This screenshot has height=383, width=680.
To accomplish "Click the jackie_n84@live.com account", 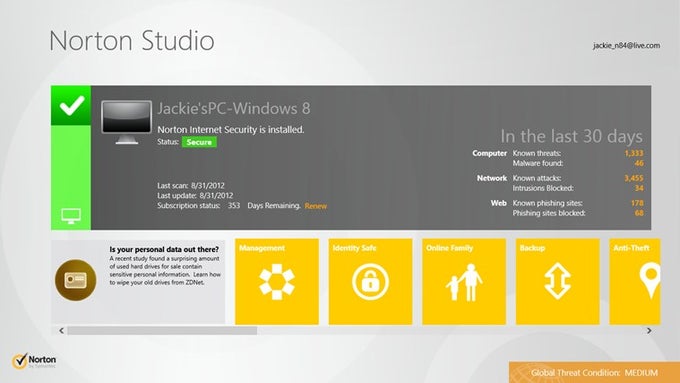I will coord(627,46).
